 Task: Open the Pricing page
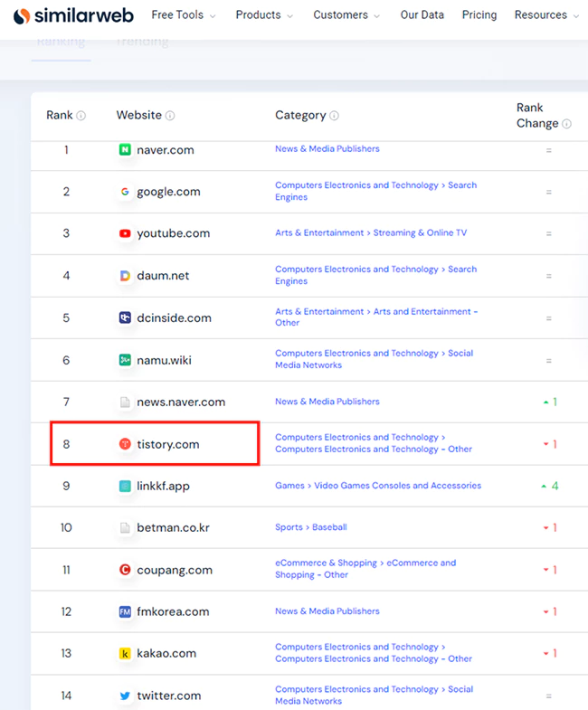(x=479, y=15)
